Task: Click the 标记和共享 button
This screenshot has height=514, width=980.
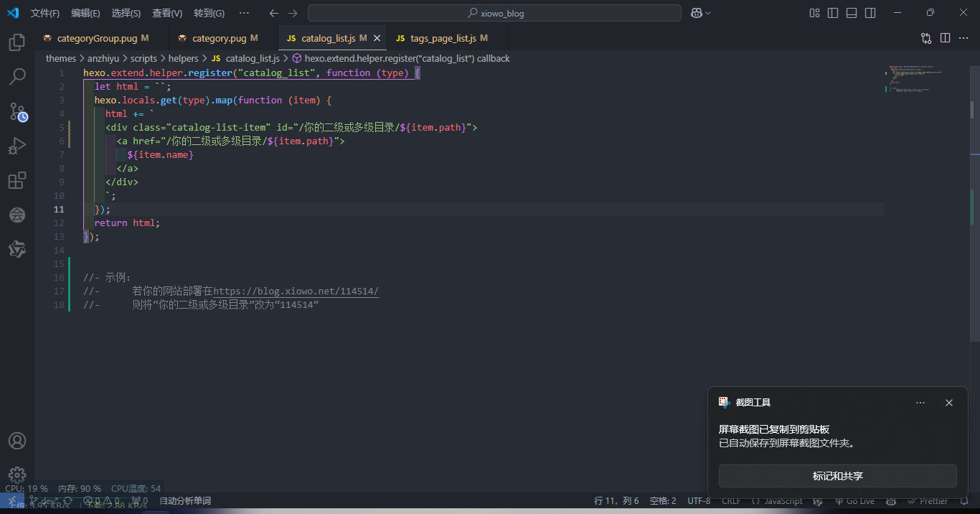Action: [x=838, y=476]
